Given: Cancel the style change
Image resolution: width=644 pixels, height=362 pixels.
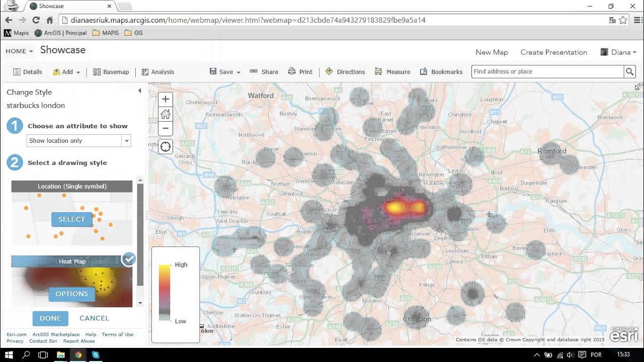Looking at the screenshot, I should 94,318.
